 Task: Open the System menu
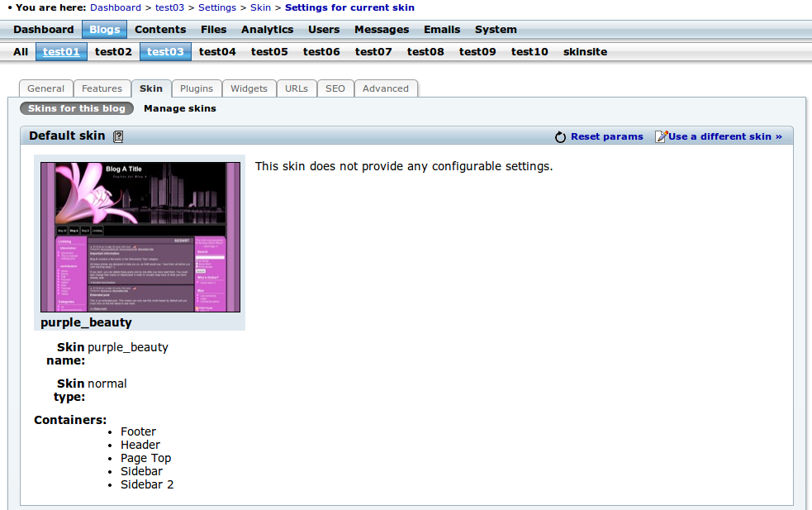[x=496, y=30]
